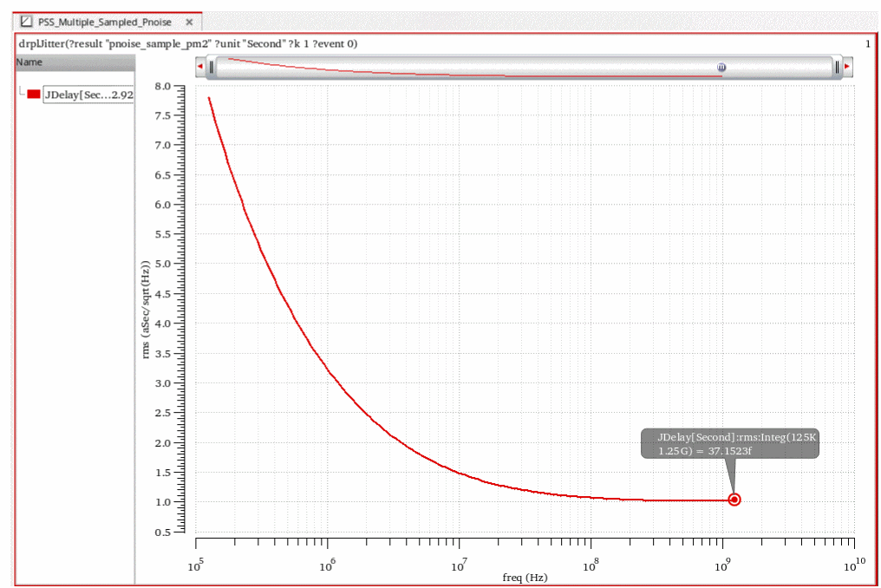Image resolution: width=881 pixels, height=588 pixels.
Task: Click the 8.0 y-axis tick label
Action: [x=164, y=87]
